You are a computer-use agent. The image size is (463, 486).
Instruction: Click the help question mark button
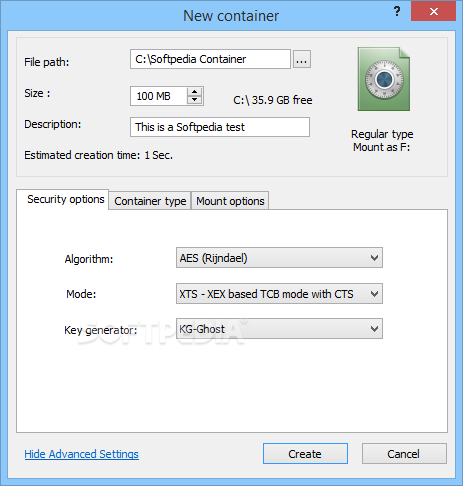[x=397, y=12]
